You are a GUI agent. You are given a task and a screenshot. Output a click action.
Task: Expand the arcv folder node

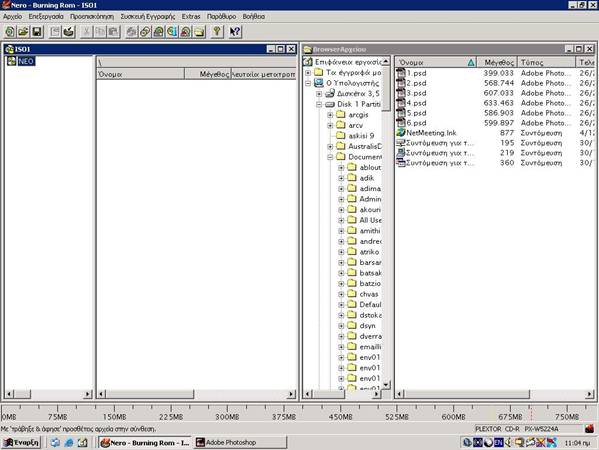(x=330, y=125)
